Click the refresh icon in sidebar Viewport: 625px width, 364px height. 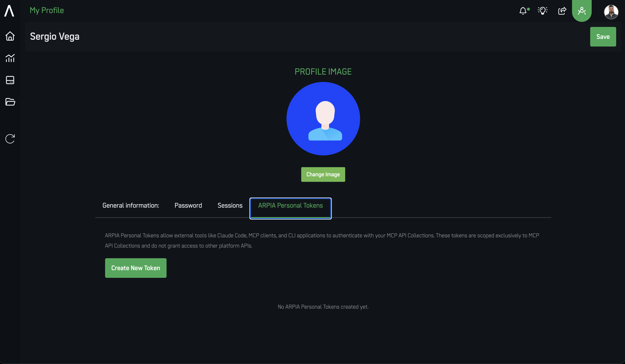point(10,139)
